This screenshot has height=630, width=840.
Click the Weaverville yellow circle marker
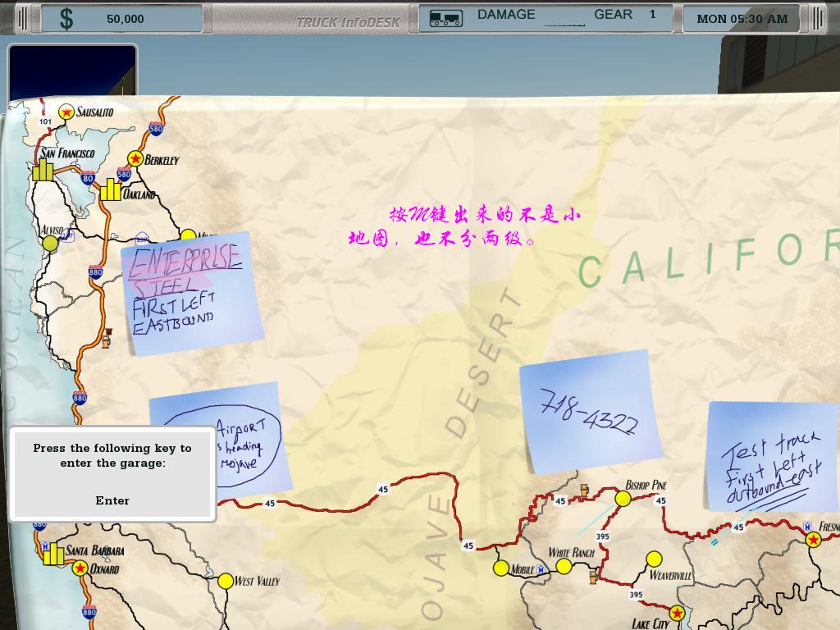(654, 559)
